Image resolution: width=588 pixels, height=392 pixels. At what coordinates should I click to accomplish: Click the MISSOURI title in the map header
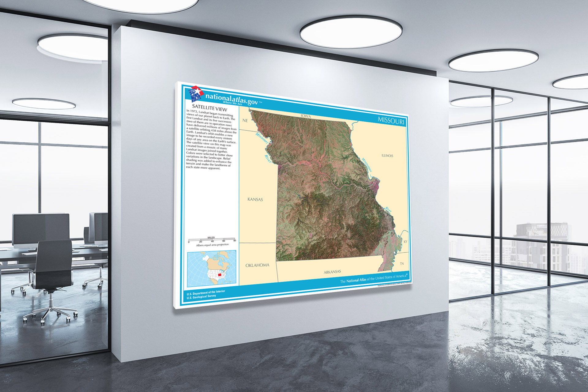(391, 120)
